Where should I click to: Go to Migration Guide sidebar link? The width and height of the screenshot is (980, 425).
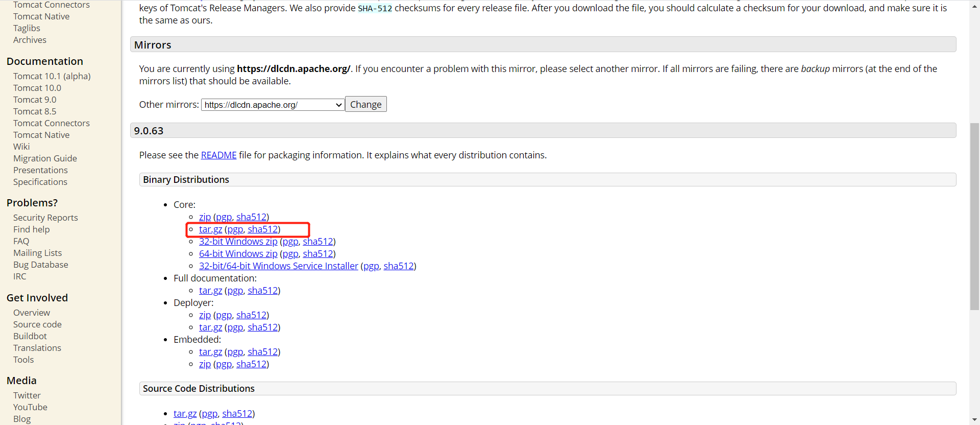click(x=45, y=158)
